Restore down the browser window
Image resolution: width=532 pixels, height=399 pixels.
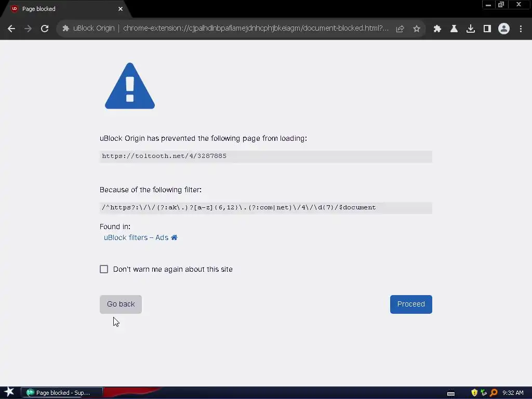(x=501, y=5)
